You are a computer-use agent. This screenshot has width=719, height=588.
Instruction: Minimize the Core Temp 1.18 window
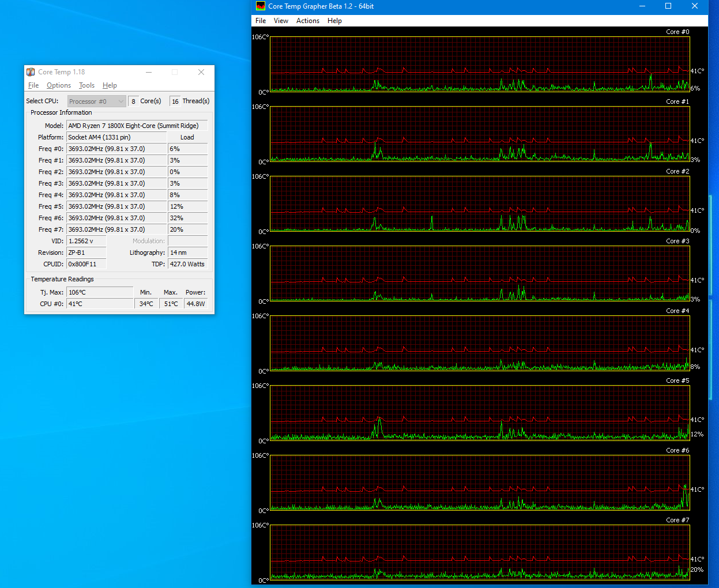coord(149,72)
